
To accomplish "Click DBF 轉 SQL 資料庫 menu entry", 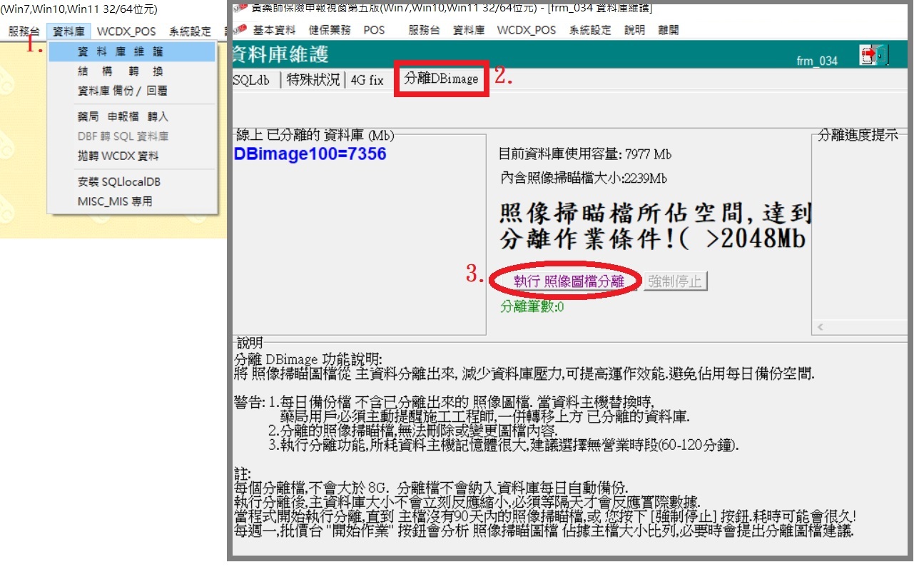I will coord(132,136).
